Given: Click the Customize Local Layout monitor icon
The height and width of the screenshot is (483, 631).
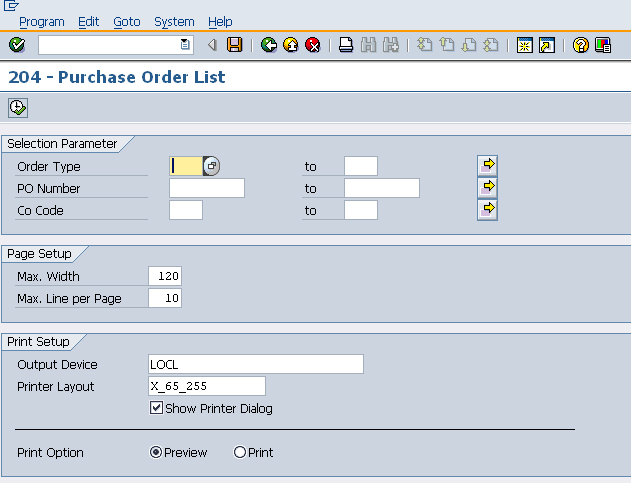Looking at the screenshot, I should coord(603,45).
